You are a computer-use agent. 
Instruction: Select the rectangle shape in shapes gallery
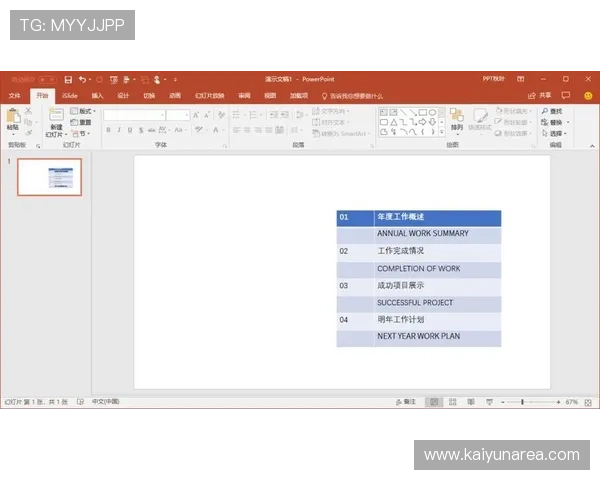pos(423,112)
